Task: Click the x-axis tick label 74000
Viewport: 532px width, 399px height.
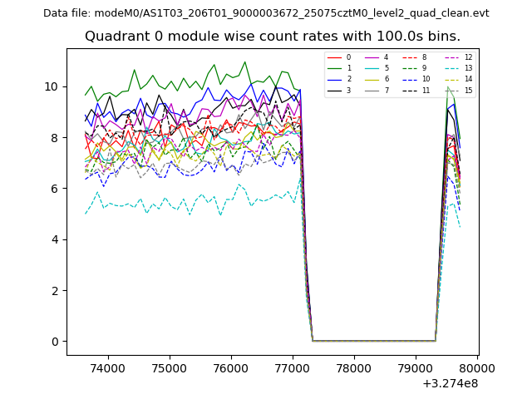Action: pyautogui.click(x=107, y=367)
